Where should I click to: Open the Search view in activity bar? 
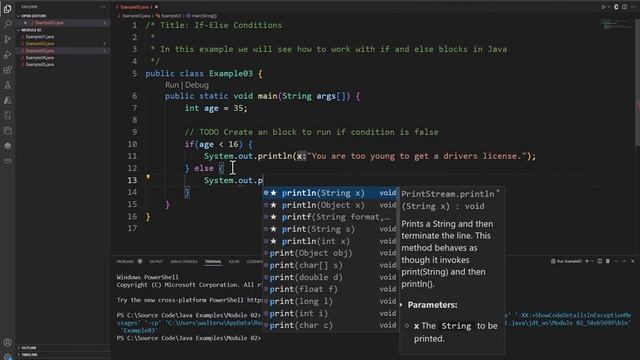coord(7,24)
